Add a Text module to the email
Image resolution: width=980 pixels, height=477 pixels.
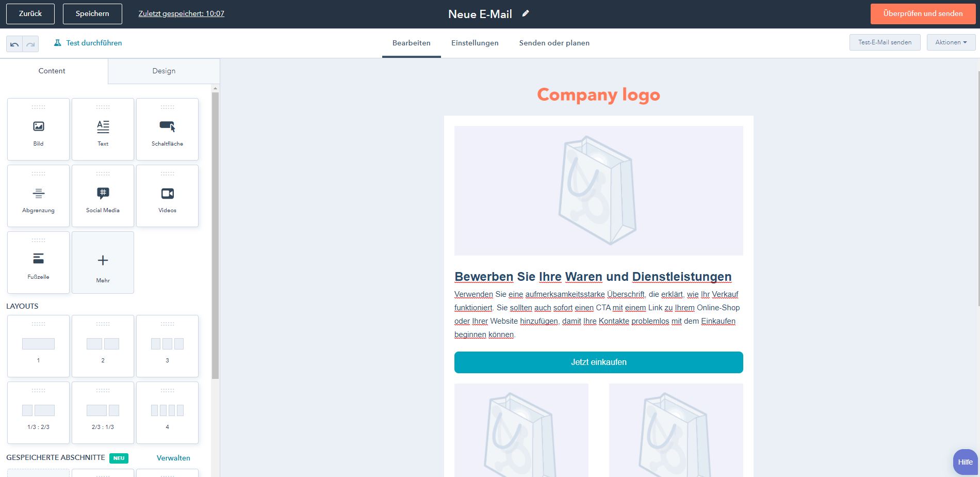pos(102,129)
